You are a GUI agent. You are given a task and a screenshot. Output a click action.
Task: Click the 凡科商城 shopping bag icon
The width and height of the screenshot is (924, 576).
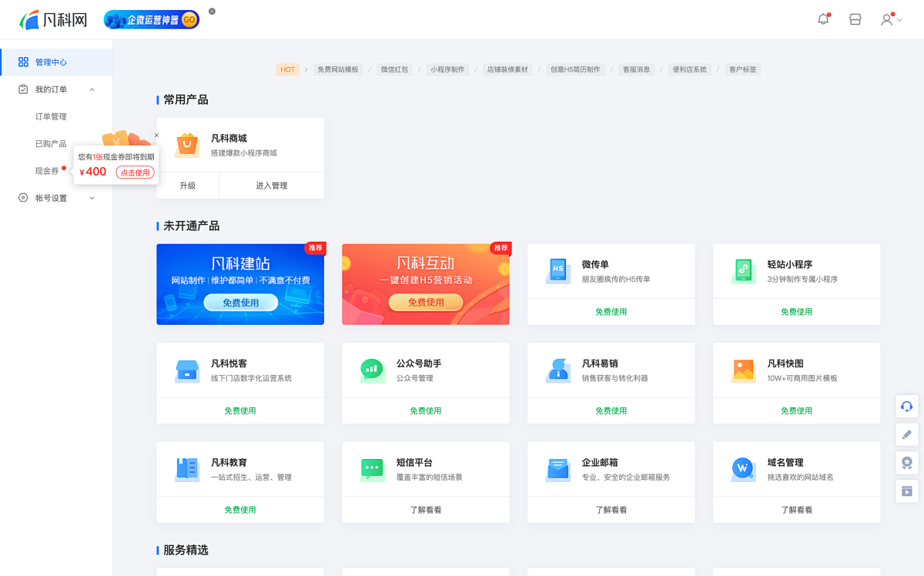[x=187, y=145]
